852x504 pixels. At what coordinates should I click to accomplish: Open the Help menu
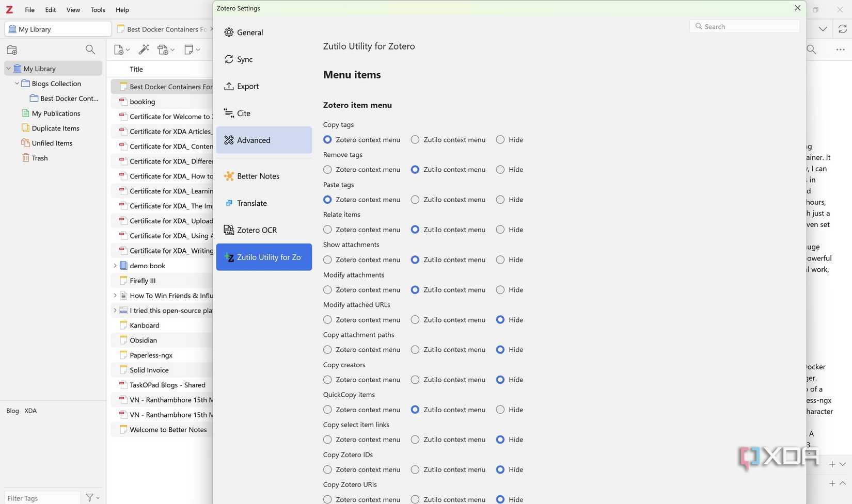click(122, 10)
